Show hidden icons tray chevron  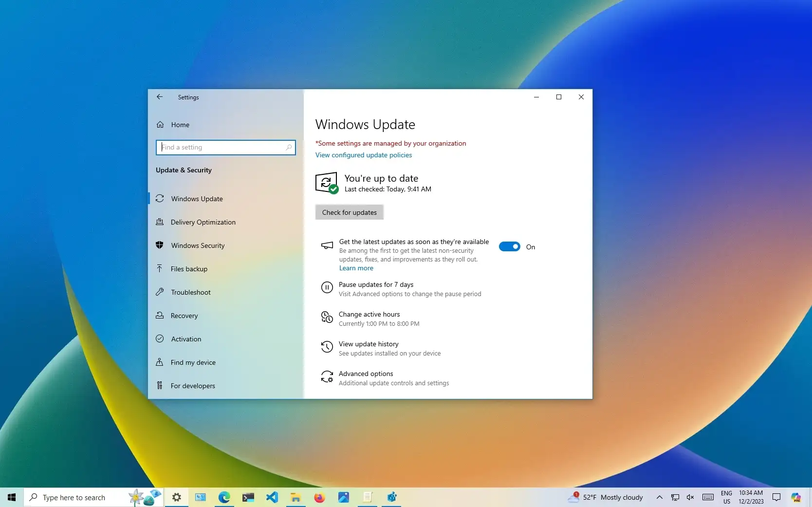click(x=659, y=497)
